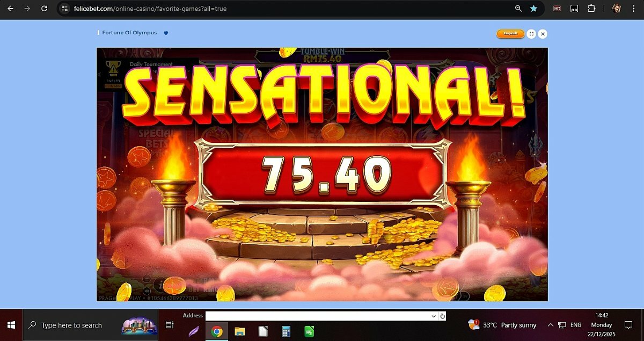Image resolution: width=644 pixels, height=341 pixels.
Task: Show hidden system tray icons
Action: (550, 325)
